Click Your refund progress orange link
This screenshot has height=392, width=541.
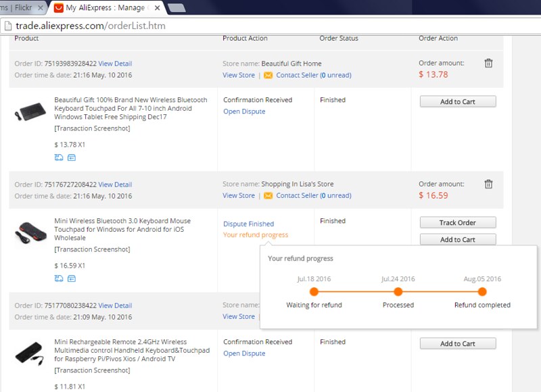point(256,235)
